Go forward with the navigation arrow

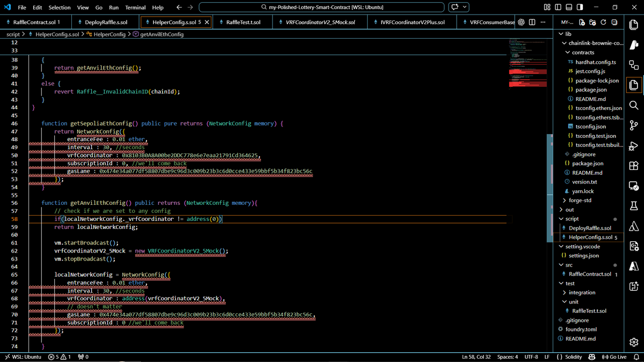click(191, 8)
